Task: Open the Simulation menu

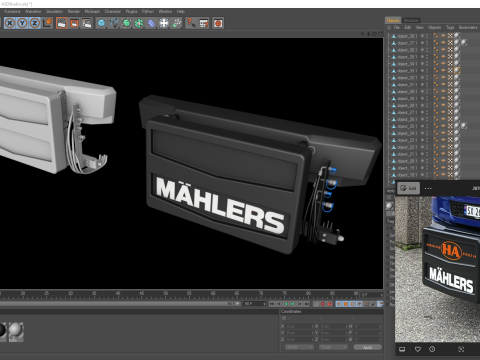Action: [x=54, y=11]
